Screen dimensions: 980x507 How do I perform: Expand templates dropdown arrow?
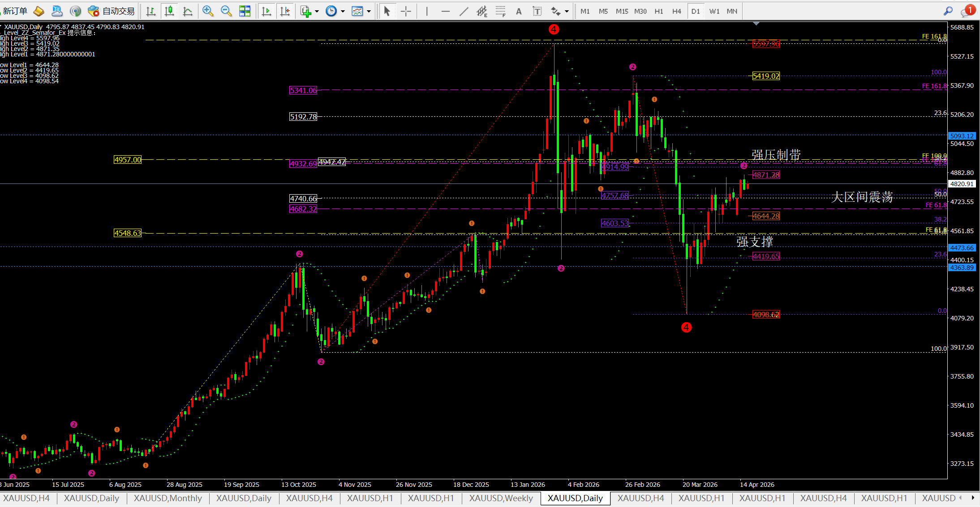click(369, 11)
